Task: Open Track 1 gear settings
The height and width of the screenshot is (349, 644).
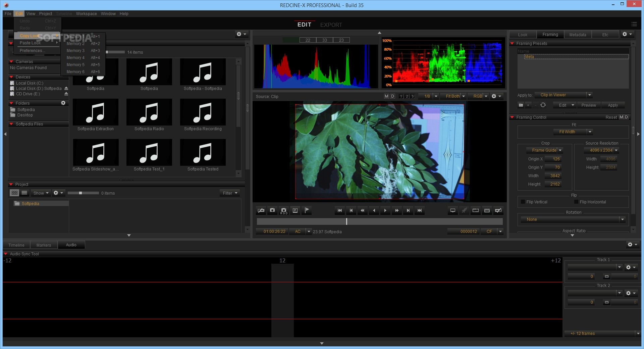Action: 631,267
